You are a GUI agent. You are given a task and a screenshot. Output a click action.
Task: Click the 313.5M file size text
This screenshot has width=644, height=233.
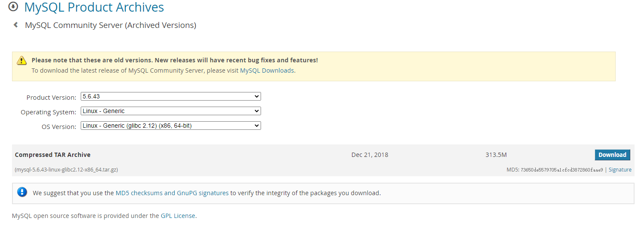496,155
